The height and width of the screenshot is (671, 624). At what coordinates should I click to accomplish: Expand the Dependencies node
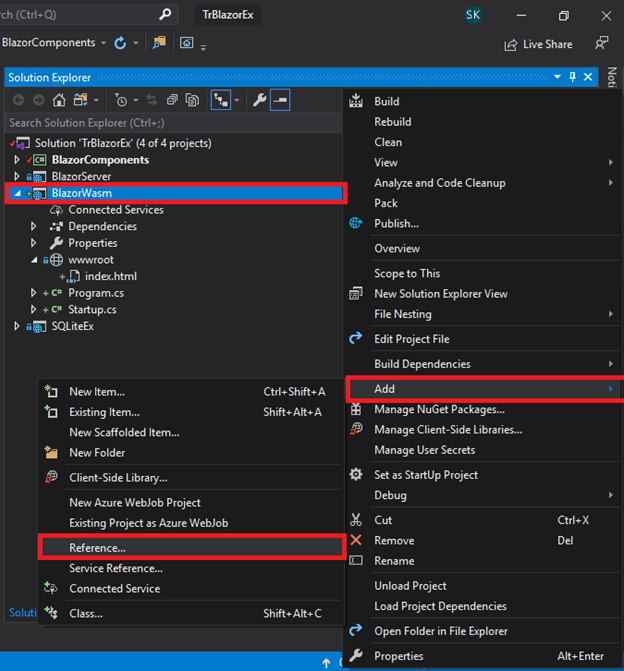[33, 226]
